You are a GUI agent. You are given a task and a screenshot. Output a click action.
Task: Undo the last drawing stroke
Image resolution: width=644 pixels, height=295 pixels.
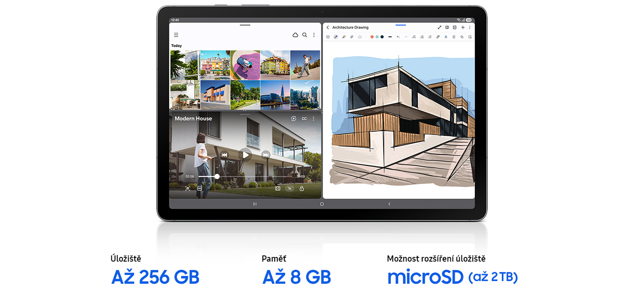coord(398,37)
